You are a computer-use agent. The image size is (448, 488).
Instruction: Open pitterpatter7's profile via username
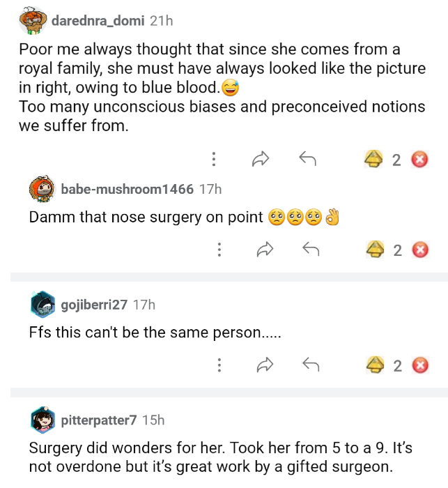(99, 420)
